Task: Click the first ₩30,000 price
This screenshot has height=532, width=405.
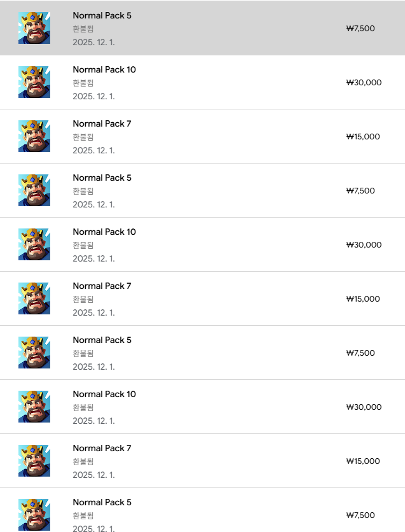Action: [364, 83]
